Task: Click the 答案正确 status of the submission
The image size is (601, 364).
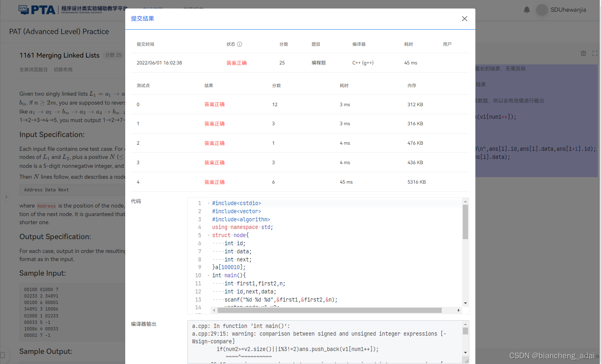Action: [x=236, y=63]
